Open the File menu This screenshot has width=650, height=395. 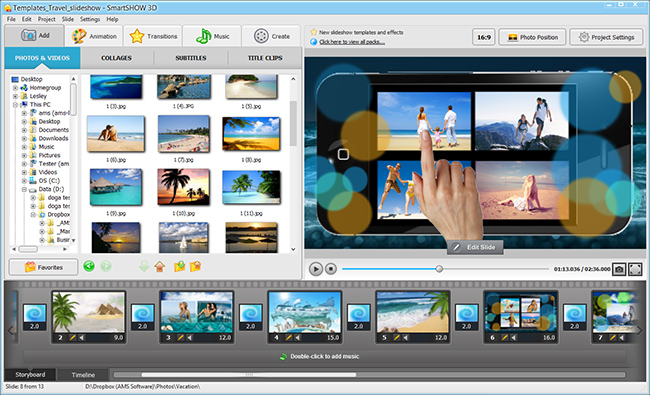tap(11, 19)
